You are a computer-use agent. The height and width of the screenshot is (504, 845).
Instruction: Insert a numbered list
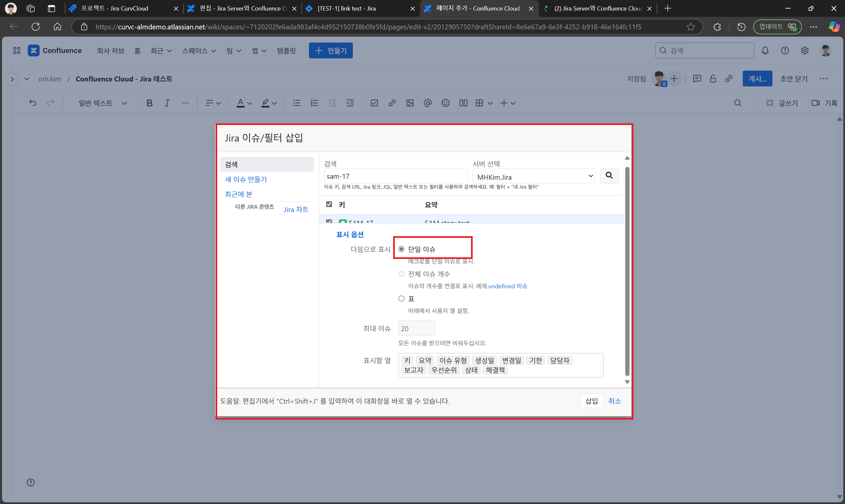point(315,103)
